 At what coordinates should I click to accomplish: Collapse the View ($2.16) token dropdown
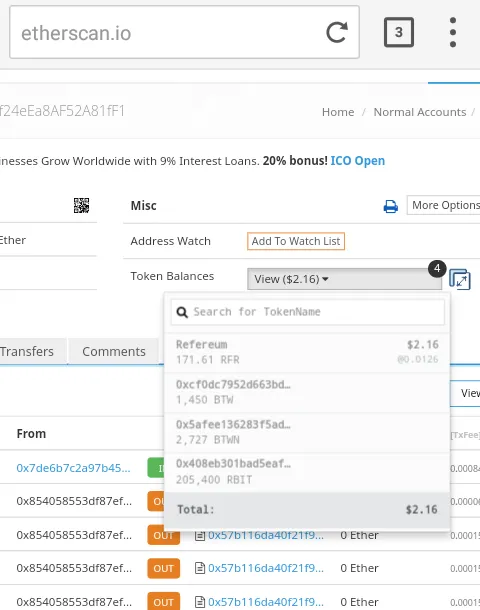pos(344,279)
